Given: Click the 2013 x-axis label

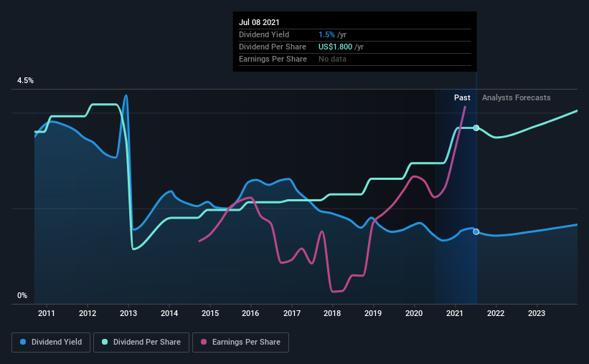Looking at the screenshot, I should 128,313.
